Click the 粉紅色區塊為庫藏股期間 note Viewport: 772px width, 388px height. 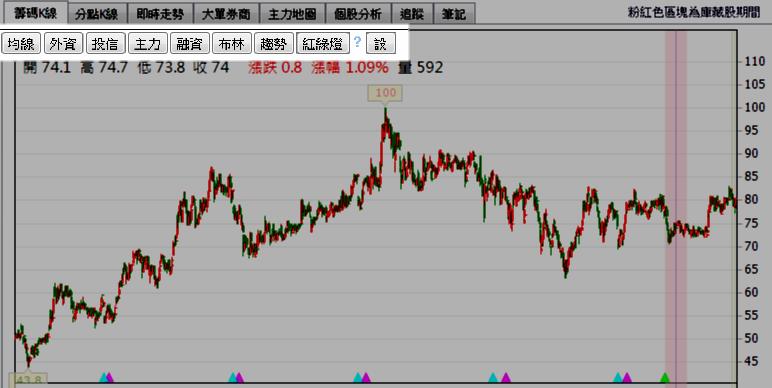click(x=694, y=12)
